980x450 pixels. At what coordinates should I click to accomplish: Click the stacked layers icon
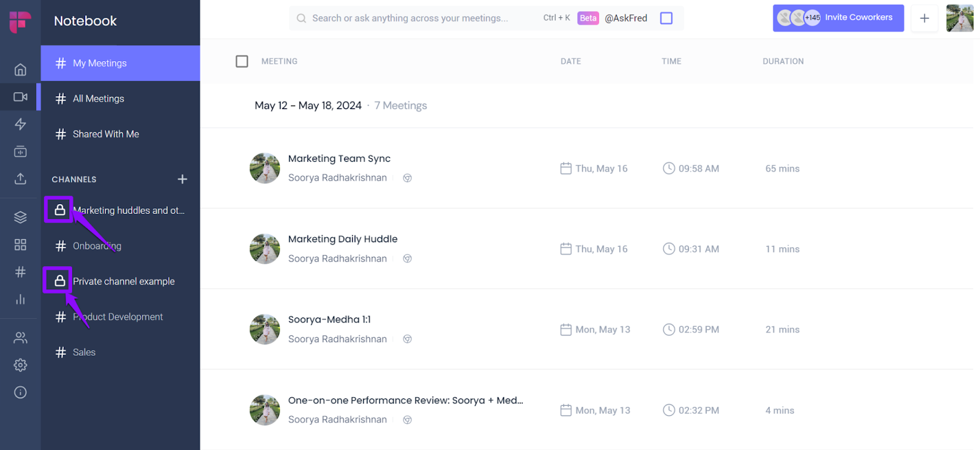pyautogui.click(x=20, y=217)
